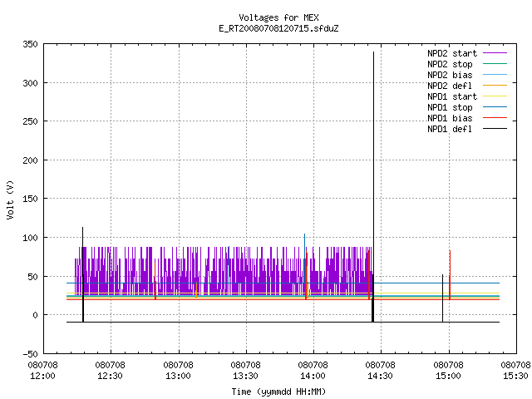Image resolution: width=532 pixels, height=399 pixels.
Task: Click the 200 y-axis tick label
Action: click(30, 160)
